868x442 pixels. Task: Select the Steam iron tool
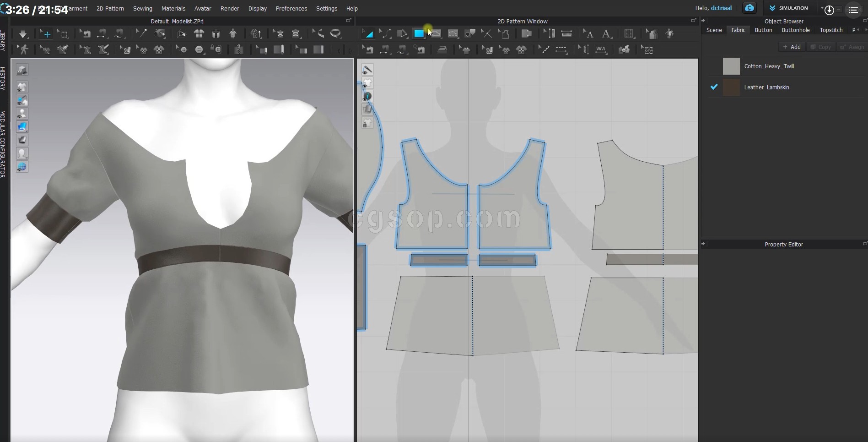[x=442, y=49]
